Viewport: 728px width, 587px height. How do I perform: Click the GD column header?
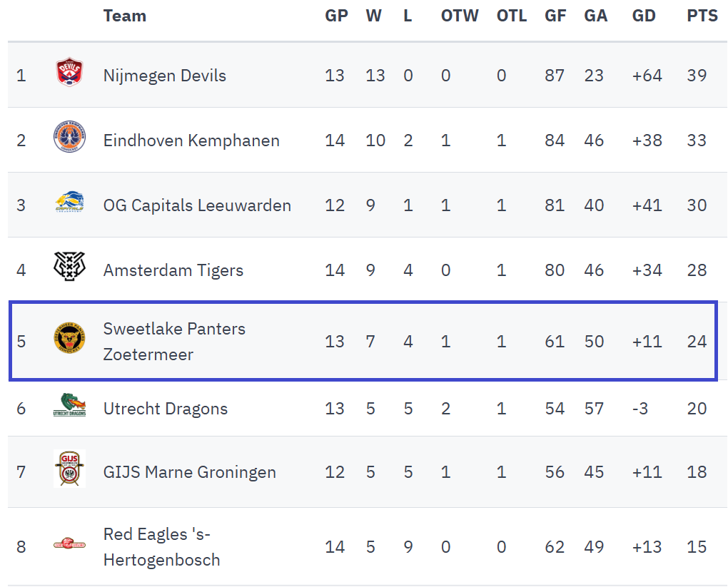click(644, 16)
